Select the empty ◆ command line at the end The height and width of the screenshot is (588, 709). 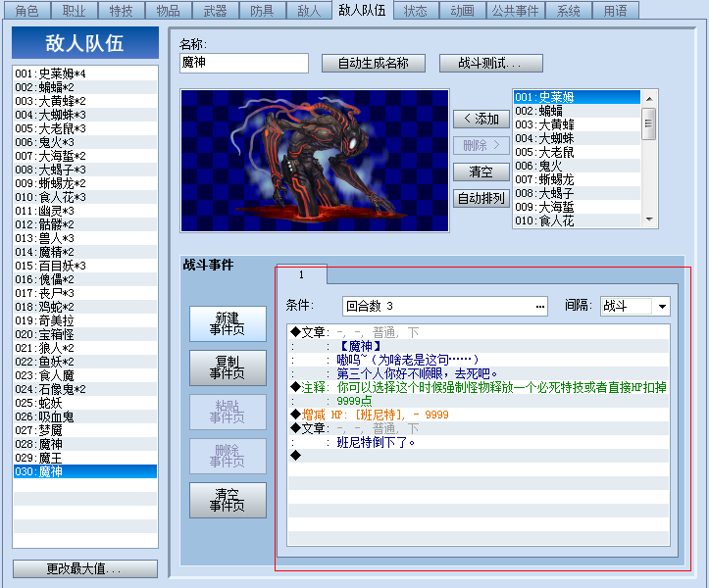click(x=479, y=456)
